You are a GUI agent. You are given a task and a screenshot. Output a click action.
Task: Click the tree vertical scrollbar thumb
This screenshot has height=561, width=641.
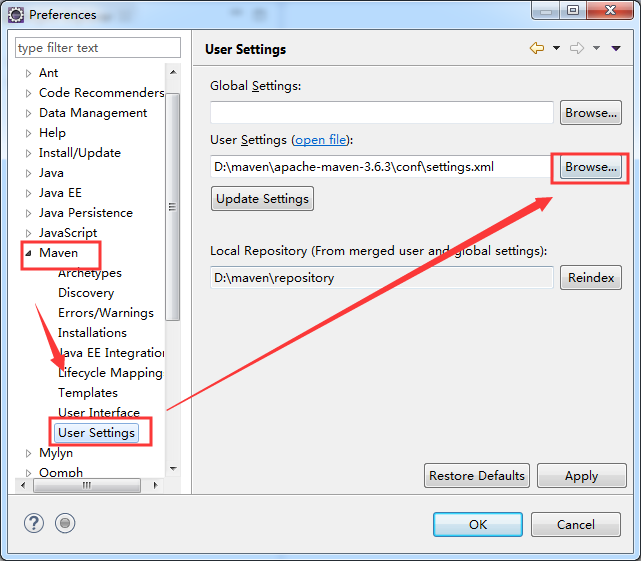[x=173, y=207]
